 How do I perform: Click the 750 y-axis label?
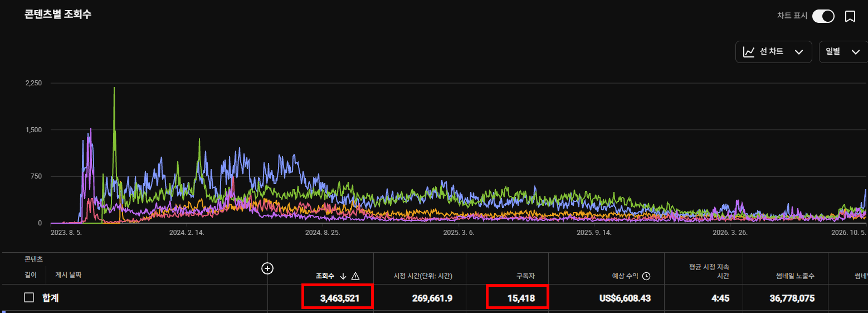point(36,176)
